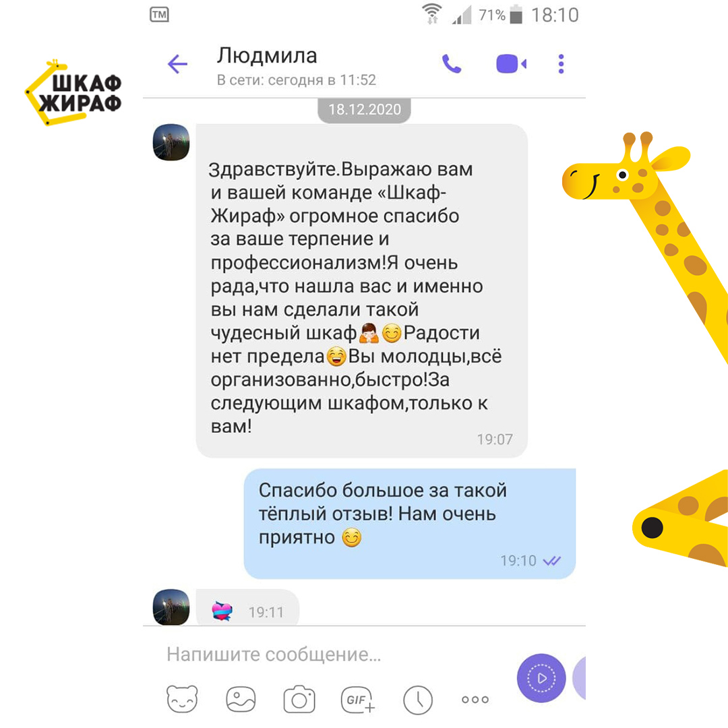Viewport: 728px width, 728px height.
Task: Select the blue Спасибо большое reply bubble
Action: (x=410, y=523)
